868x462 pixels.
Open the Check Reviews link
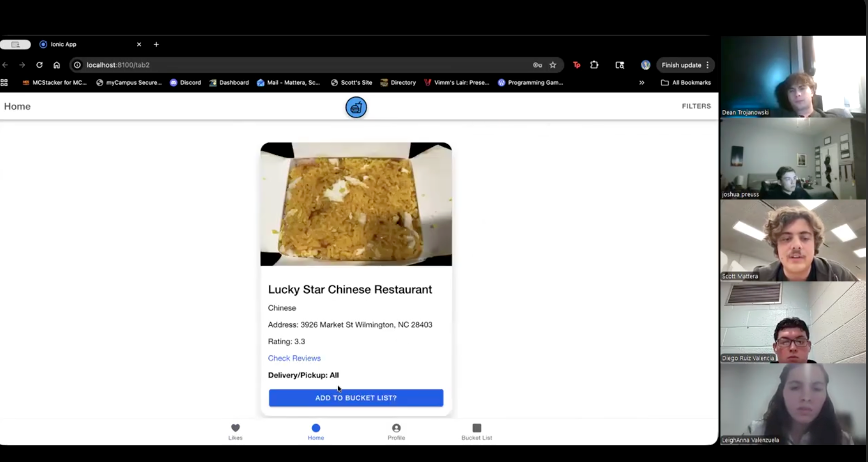click(294, 358)
